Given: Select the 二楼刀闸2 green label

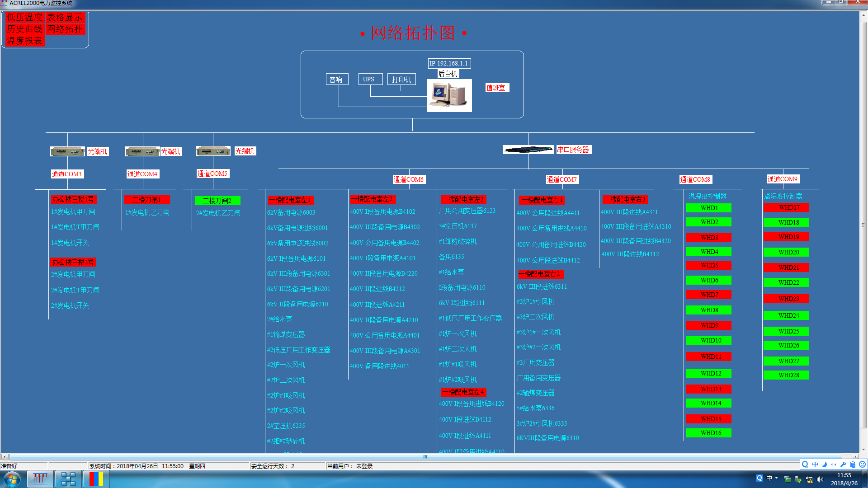Looking at the screenshot, I should click(217, 201).
